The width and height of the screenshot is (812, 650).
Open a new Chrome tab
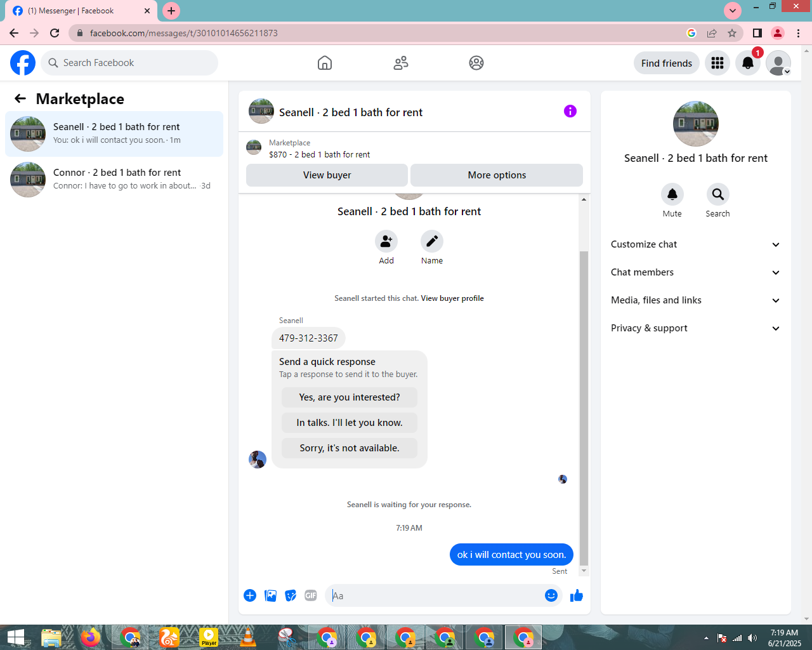pos(171,11)
